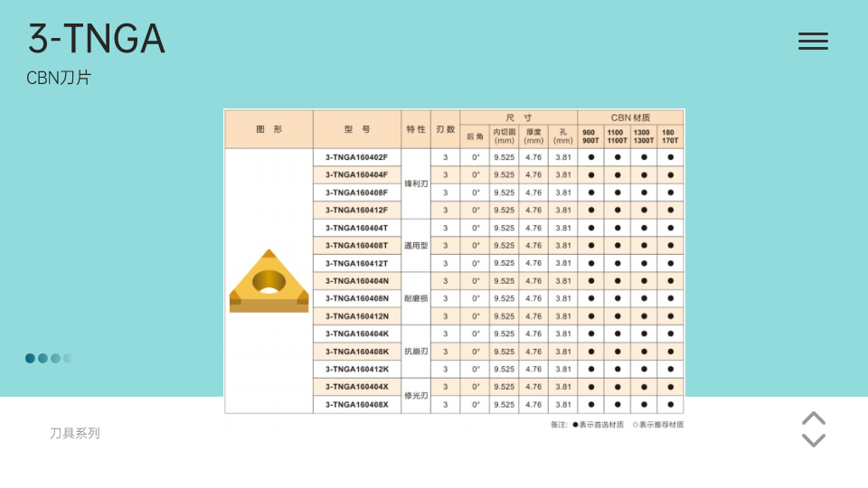The image size is (868, 488).
Task: Select the fourth faded pagination dot
Action: (68, 358)
